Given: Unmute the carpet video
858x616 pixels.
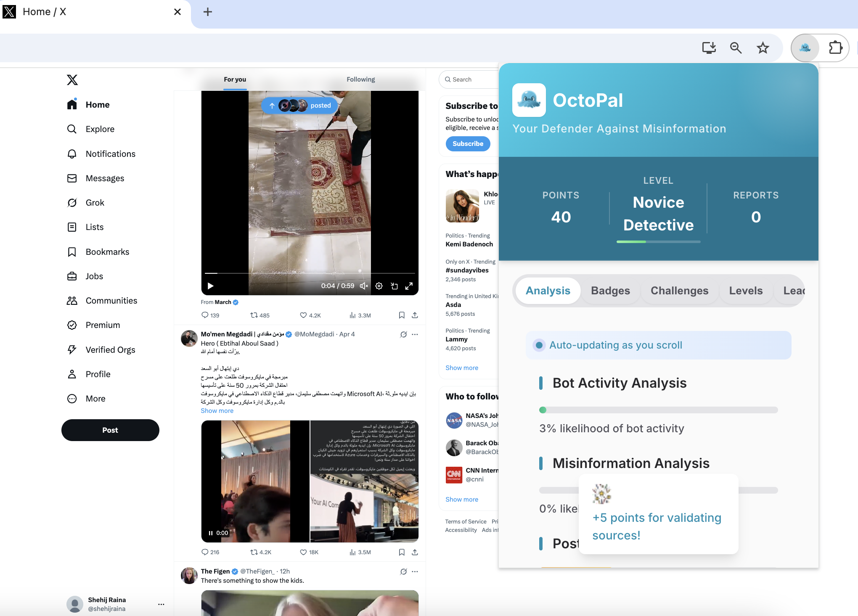Looking at the screenshot, I should tap(364, 286).
